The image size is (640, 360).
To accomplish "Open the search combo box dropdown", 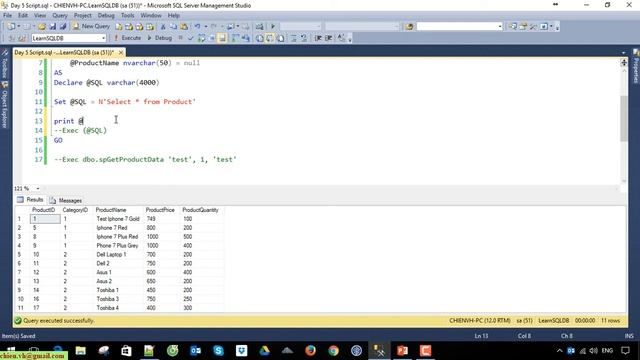I will click(x=500, y=27).
